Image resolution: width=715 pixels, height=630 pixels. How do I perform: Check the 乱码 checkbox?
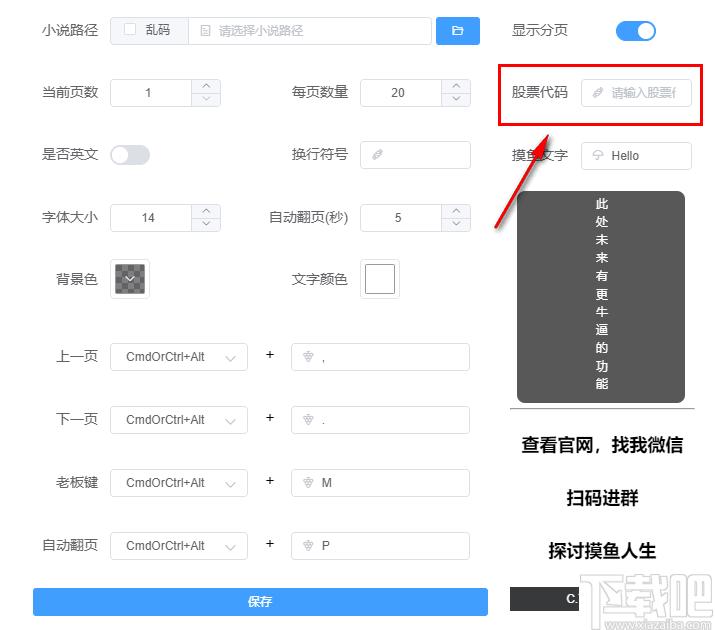click(130, 30)
